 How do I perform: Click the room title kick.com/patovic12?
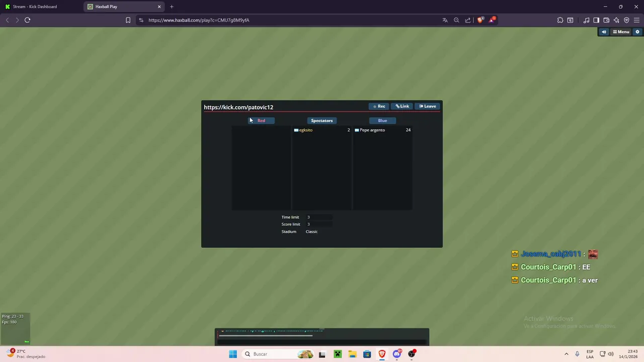coord(238,107)
